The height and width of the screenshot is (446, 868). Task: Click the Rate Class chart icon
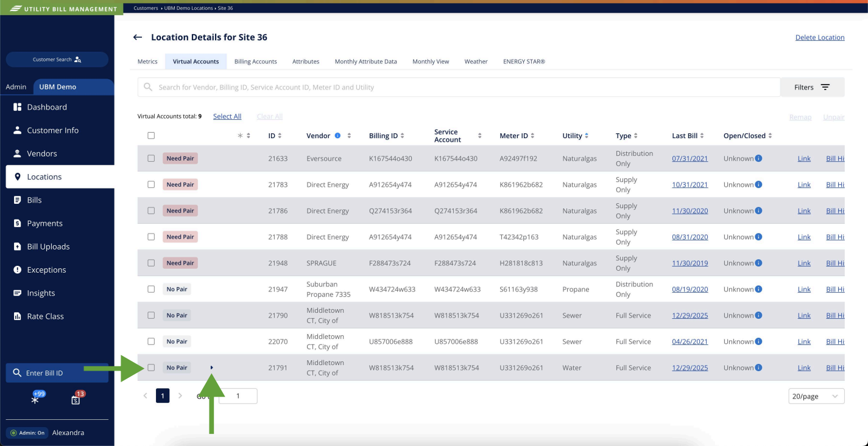(x=17, y=316)
